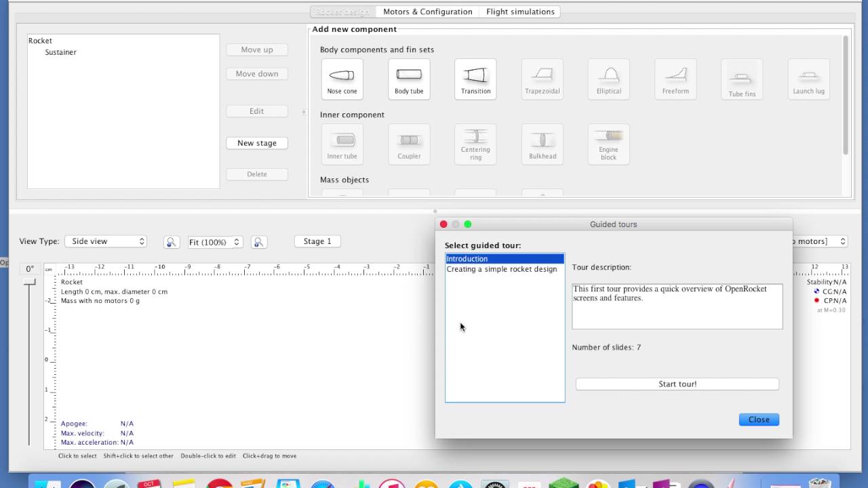Screen dimensions: 868x488
Task: Close the Guided tours dialog with Close
Action: pyautogui.click(x=759, y=420)
